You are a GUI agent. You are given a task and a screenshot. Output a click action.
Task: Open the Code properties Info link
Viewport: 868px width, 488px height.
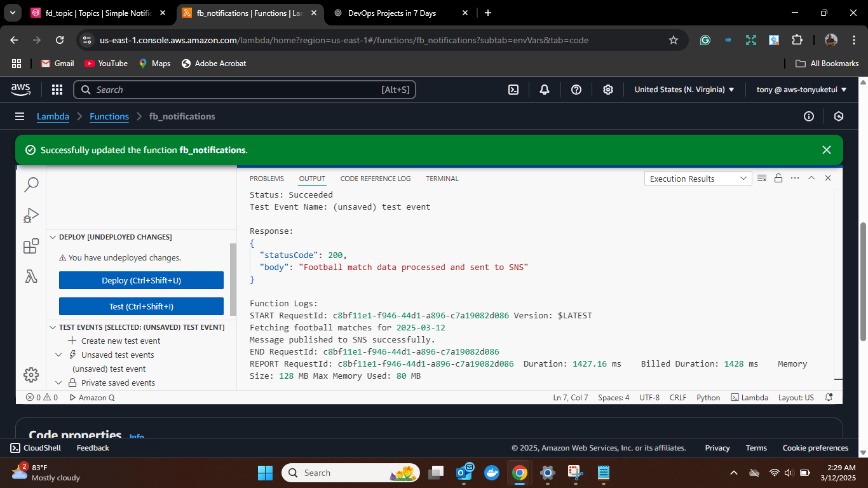pyautogui.click(x=137, y=437)
